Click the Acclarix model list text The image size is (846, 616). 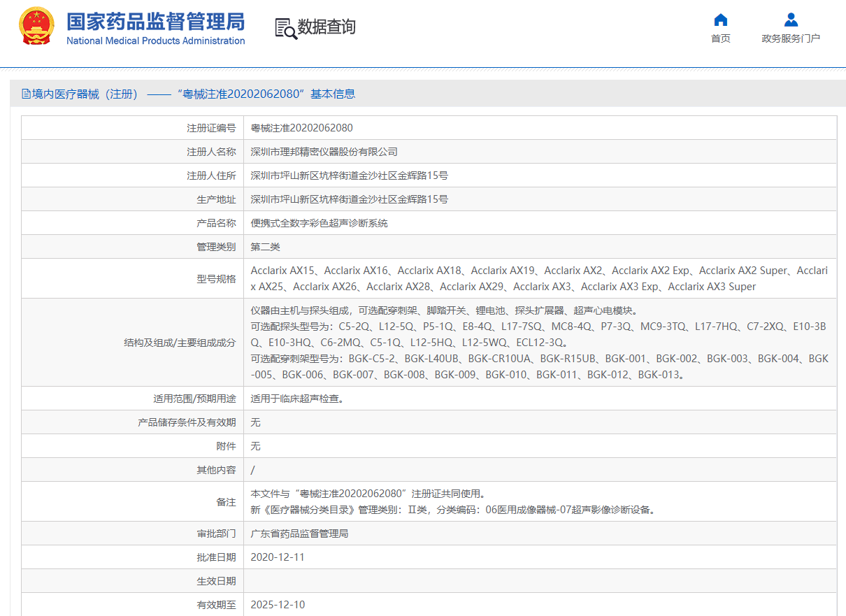[539, 278]
